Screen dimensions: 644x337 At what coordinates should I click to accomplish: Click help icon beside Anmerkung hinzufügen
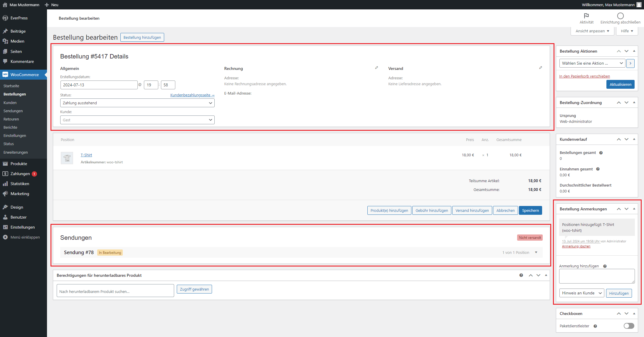605,266
